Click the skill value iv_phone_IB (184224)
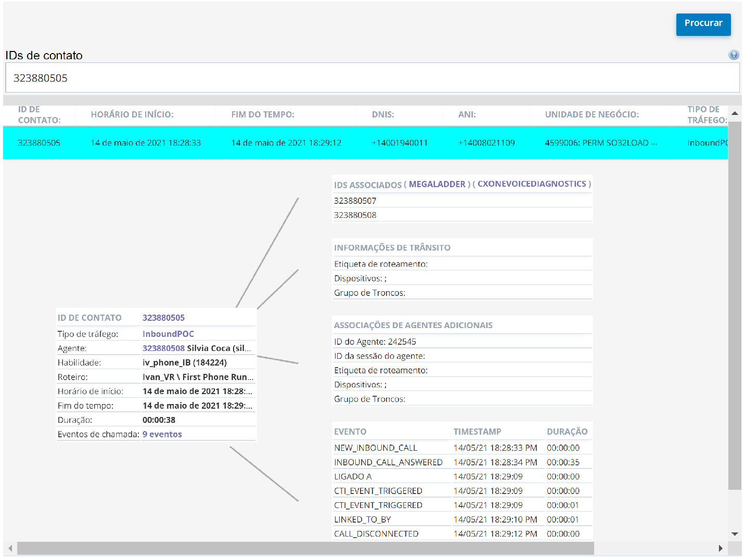 185,362
